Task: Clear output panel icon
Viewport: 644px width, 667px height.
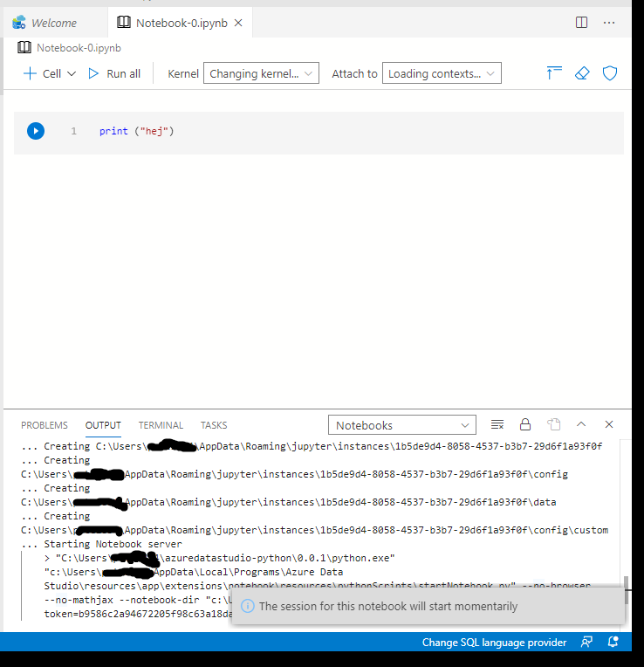Action: 497,424
